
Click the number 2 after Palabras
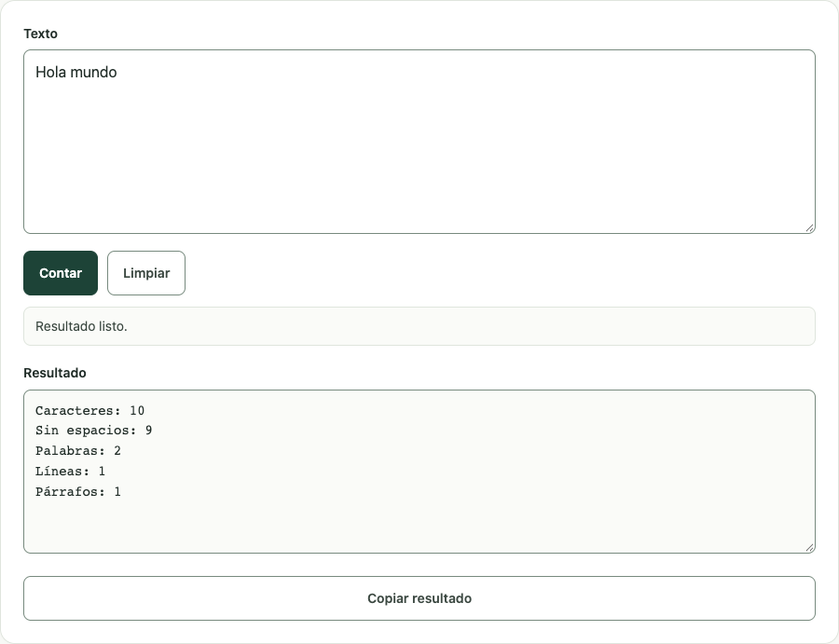pos(117,450)
